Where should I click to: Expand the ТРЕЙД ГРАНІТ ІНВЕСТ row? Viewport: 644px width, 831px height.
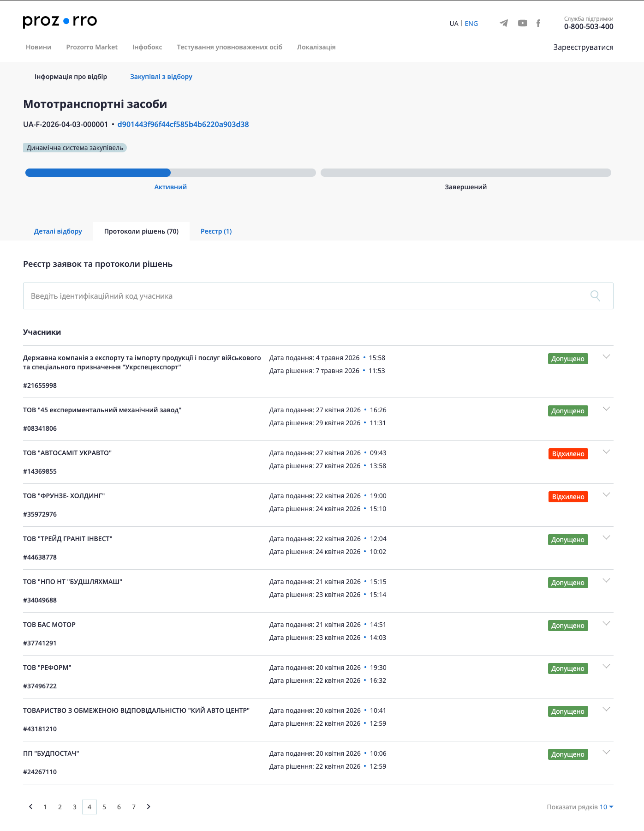tap(607, 537)
